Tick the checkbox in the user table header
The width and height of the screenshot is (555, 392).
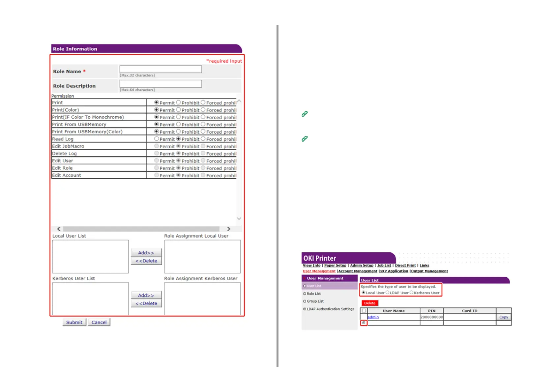364,311
